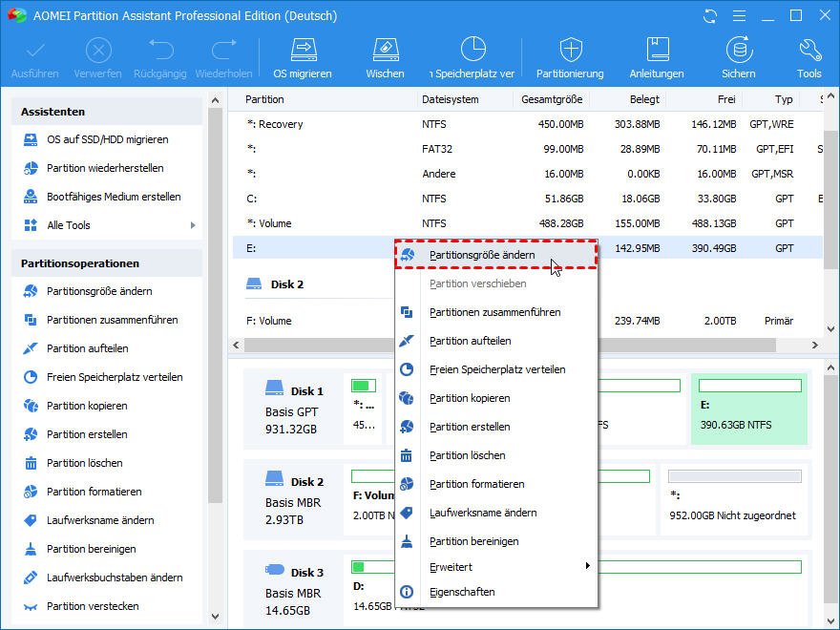Choose Partition kopieren in context menu
The height and width of the screenshot is (630, 840).
(496, 398)
